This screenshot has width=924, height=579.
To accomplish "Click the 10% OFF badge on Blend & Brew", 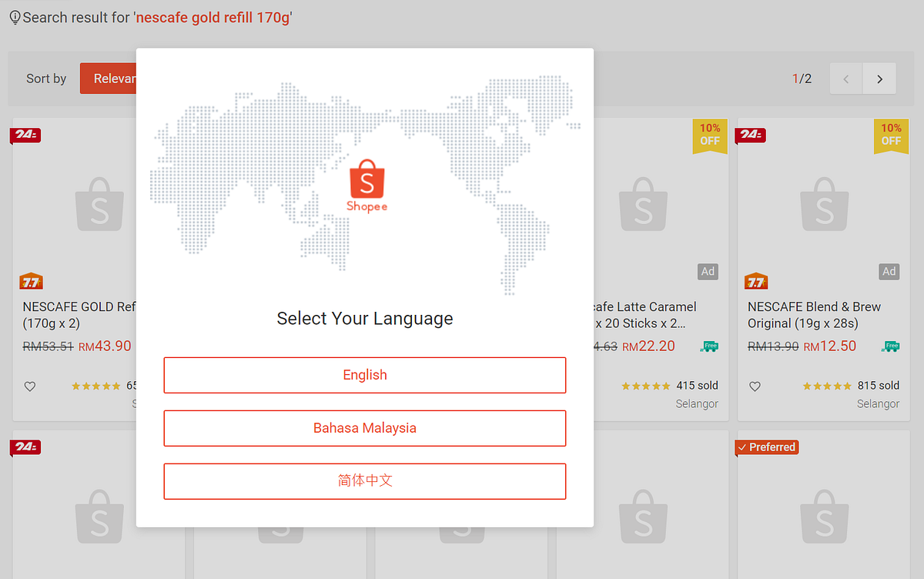I will [891, 136].
